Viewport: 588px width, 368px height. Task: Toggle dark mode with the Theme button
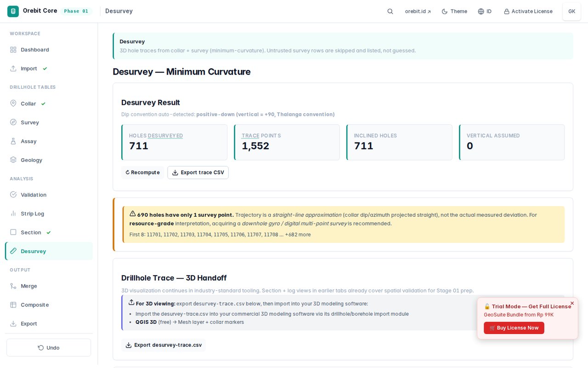(454, 11)
